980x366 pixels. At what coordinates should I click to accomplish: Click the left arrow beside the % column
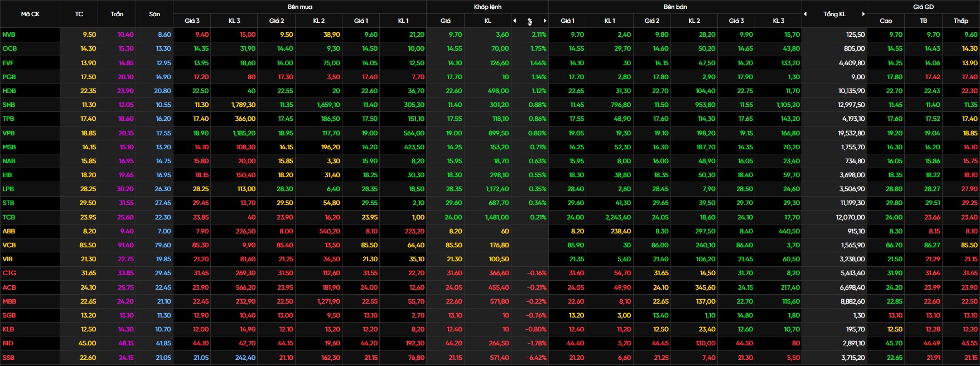click(514, 21)
